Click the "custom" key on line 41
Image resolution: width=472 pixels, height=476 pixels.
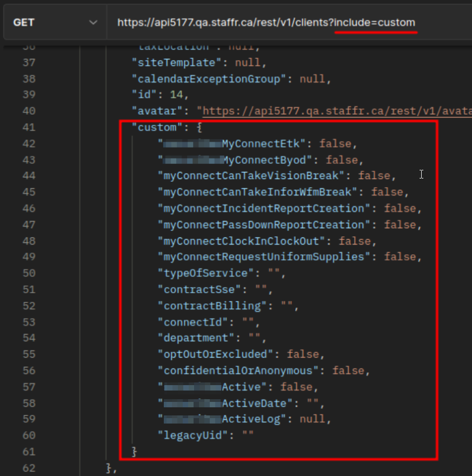point(157,127)
